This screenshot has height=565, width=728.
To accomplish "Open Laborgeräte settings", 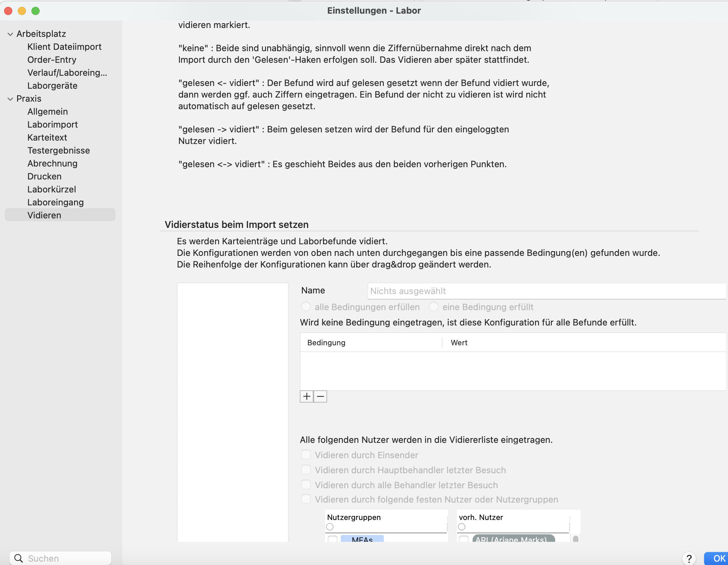I will point(52,86).
